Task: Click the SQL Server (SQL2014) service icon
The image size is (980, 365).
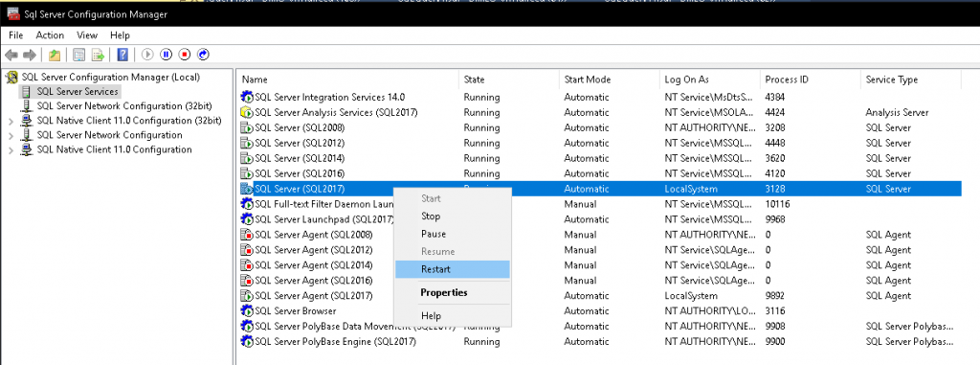Action: [247, 158]
